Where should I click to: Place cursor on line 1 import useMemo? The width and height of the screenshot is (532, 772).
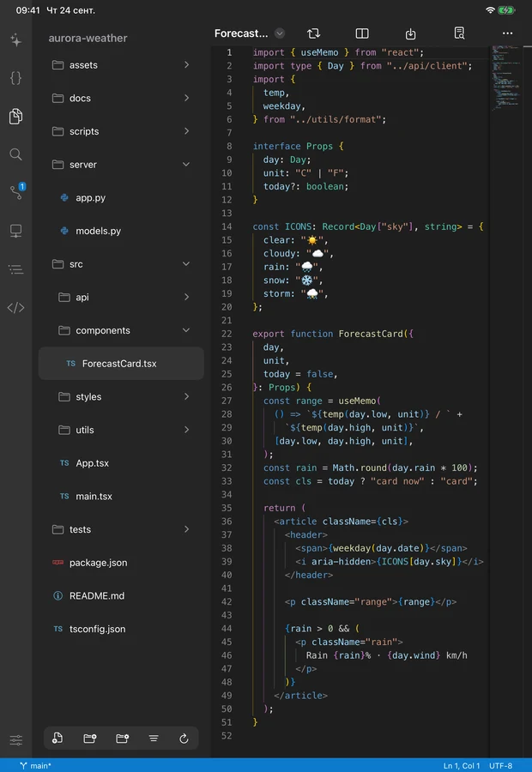(338, 52)
